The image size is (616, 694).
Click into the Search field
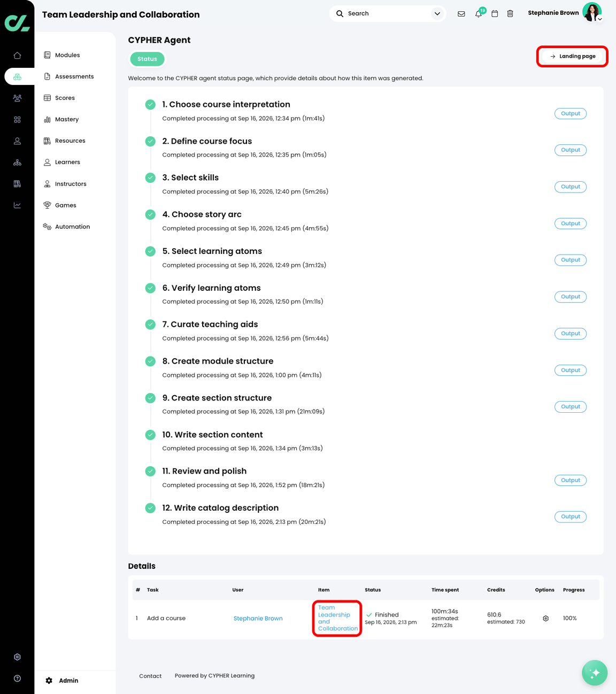coord(388,13)
